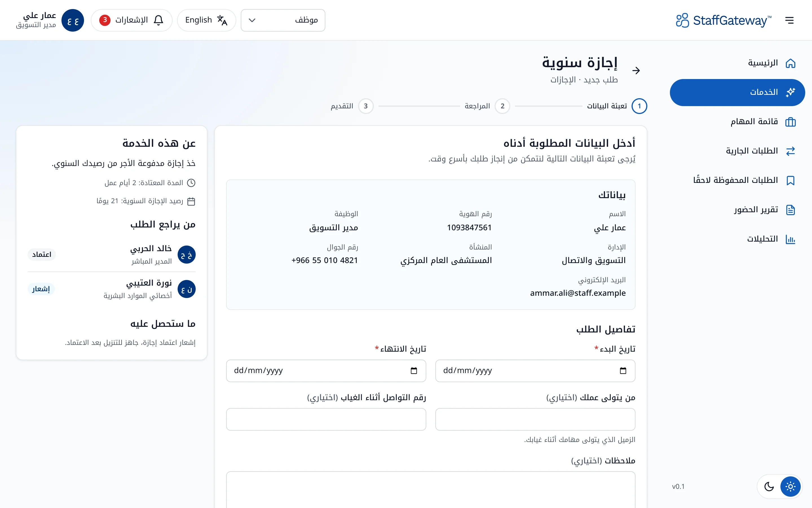Open الطلبات الجارية ongoing requests
This screenshot has width=812, height=508.
click(738, 151)
